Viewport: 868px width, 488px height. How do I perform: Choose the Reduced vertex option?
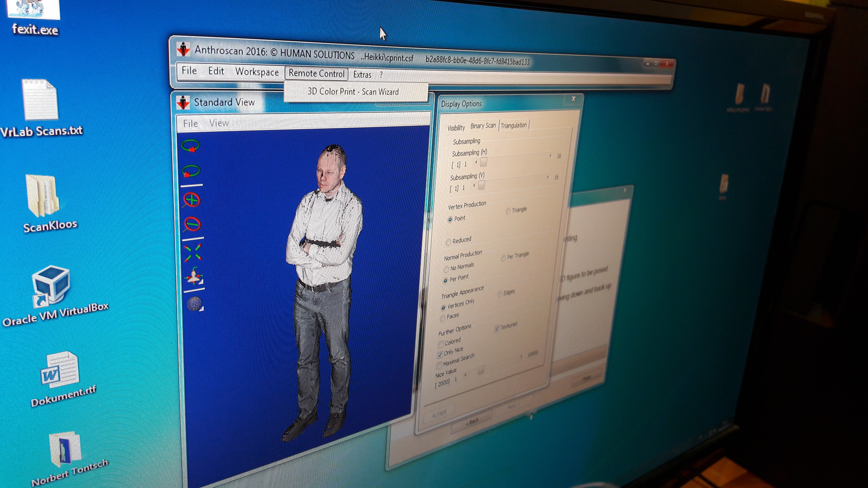(x=448, y=242)
